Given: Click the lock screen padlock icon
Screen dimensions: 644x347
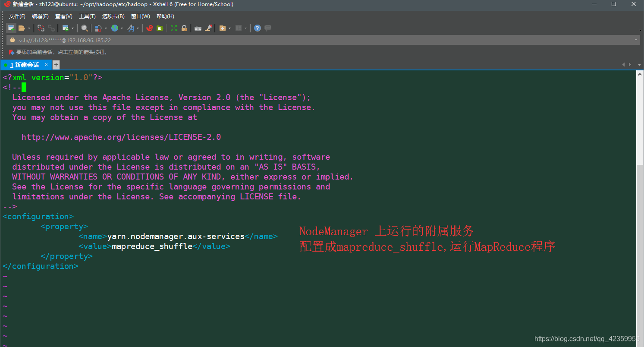Looking at the screenshot, I should pos(184,28).
